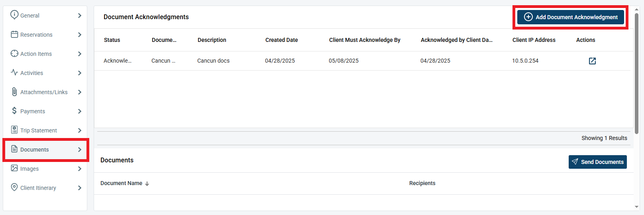Viewport: 644px width, 215px height.
Task: Expand the Client Itinerary chevron
Action: point(80,188)
